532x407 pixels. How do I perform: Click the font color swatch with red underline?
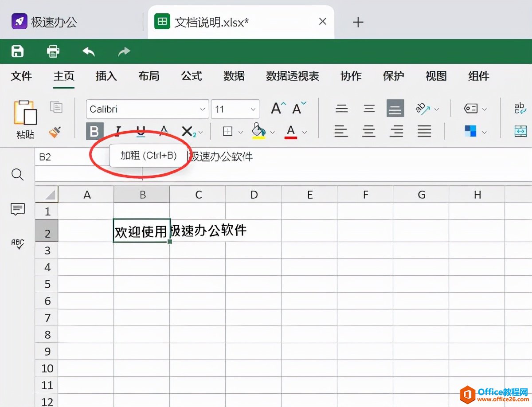pos(290,131)
